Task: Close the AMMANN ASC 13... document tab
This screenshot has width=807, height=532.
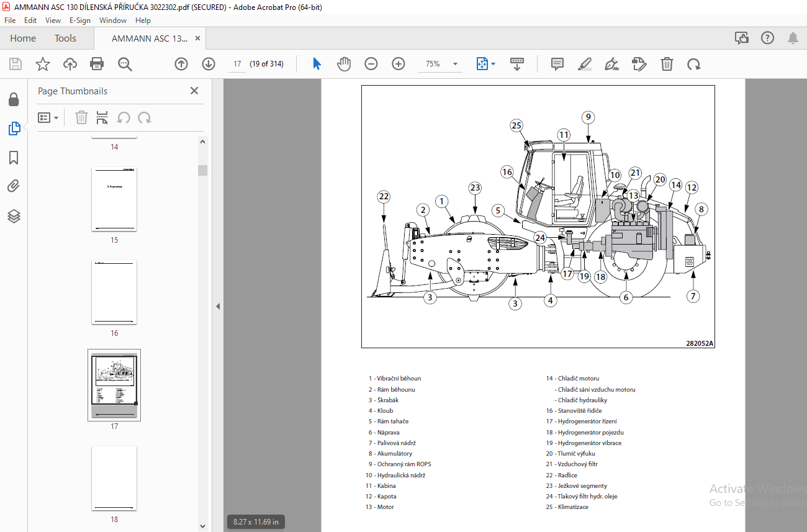Action: click(x=198, y=38)
